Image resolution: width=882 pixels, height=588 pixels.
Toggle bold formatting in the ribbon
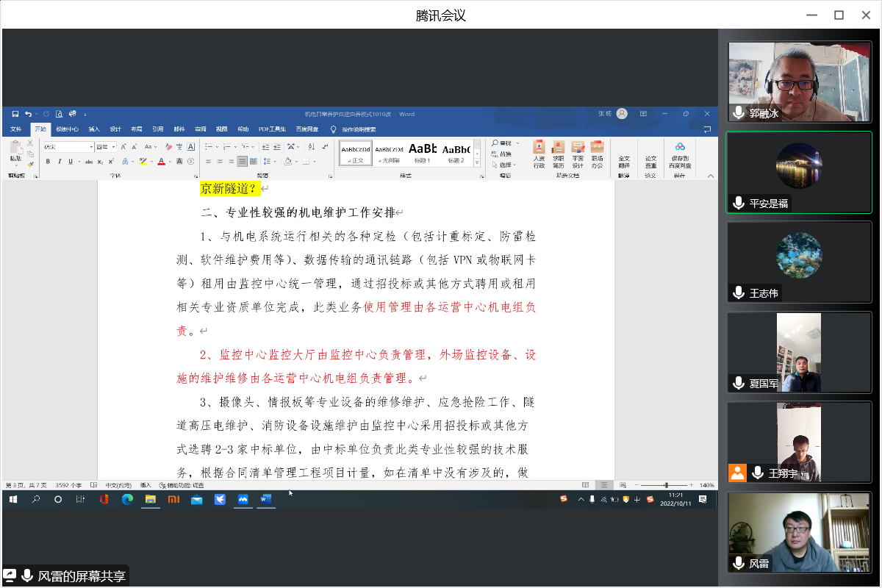pyautogui.click(x=49, y=161)
